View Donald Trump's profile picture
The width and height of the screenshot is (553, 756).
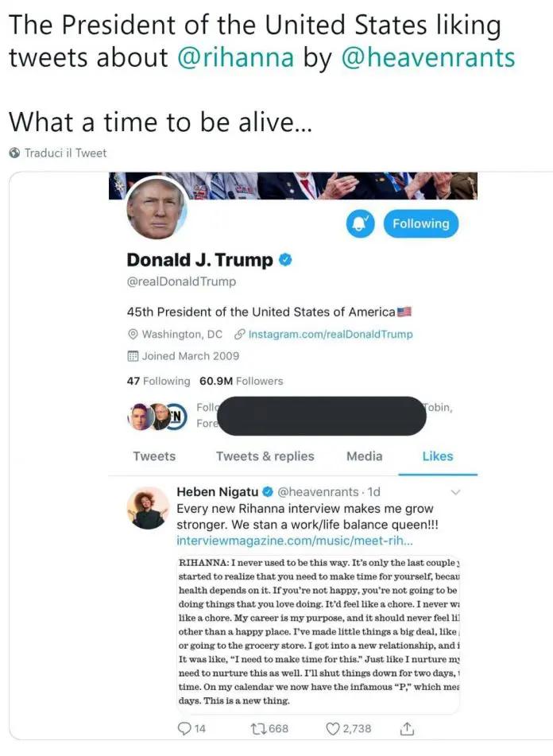pos(156,207)
